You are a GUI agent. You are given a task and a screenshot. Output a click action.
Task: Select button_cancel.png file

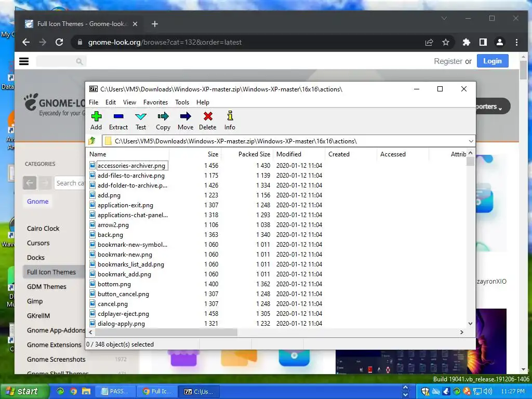pyautogui.click(x=123, y=294)
